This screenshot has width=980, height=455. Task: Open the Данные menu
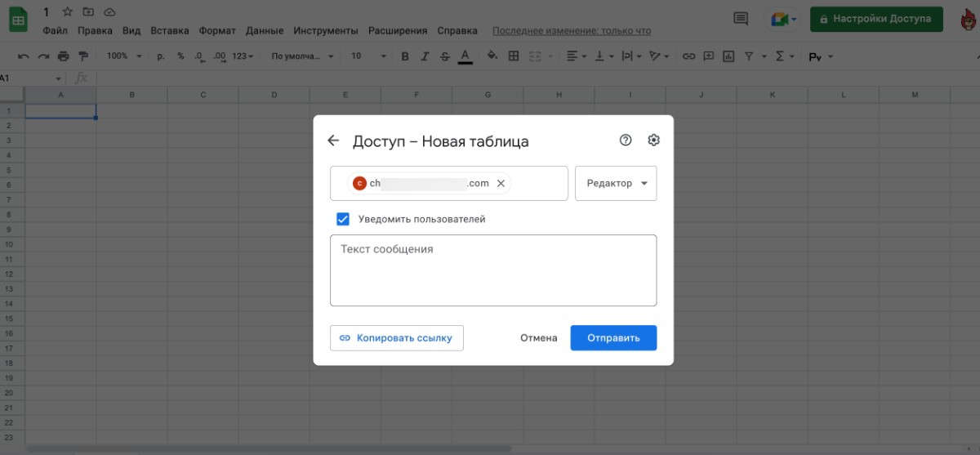point(265,31)
